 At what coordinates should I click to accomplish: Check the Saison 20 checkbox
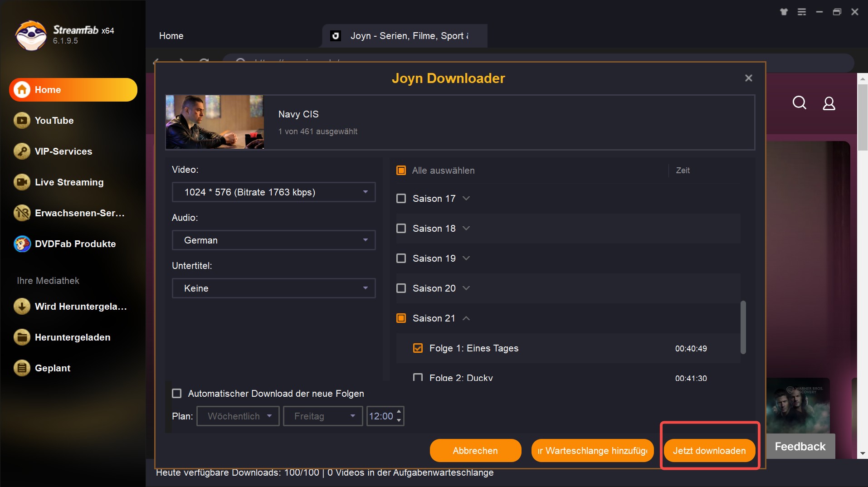pos(401,288)
